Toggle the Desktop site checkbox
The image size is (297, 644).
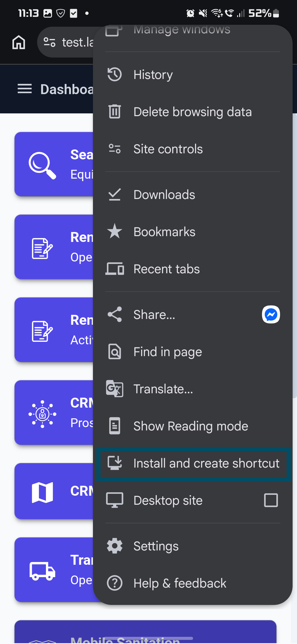[x=271, y=500]
